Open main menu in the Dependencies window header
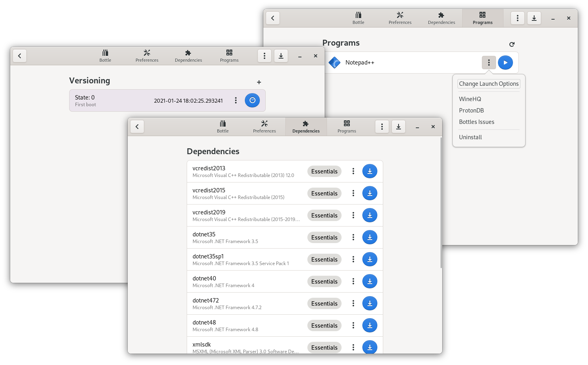Image resolution: width=588 pixels, height=365 pixels. 382,127
